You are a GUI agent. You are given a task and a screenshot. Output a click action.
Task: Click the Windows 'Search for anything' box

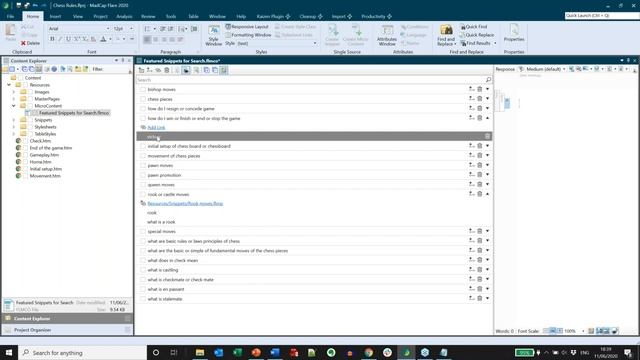83,353
